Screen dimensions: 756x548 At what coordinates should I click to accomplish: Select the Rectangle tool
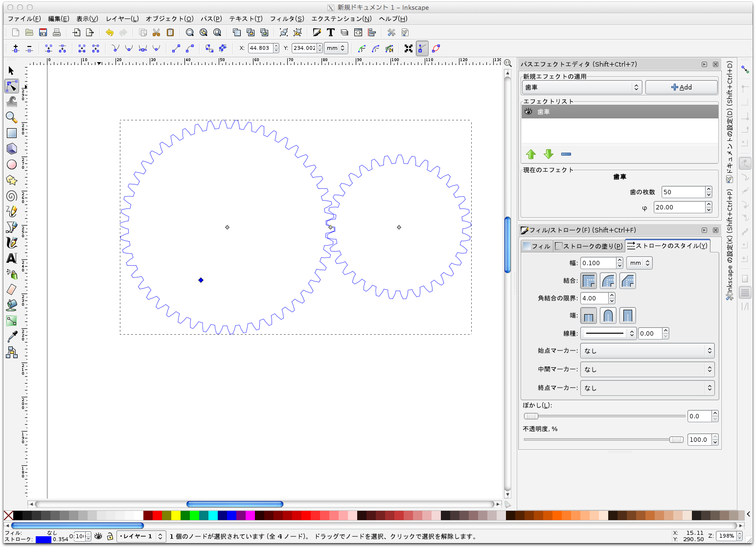[x=12, y=133]
